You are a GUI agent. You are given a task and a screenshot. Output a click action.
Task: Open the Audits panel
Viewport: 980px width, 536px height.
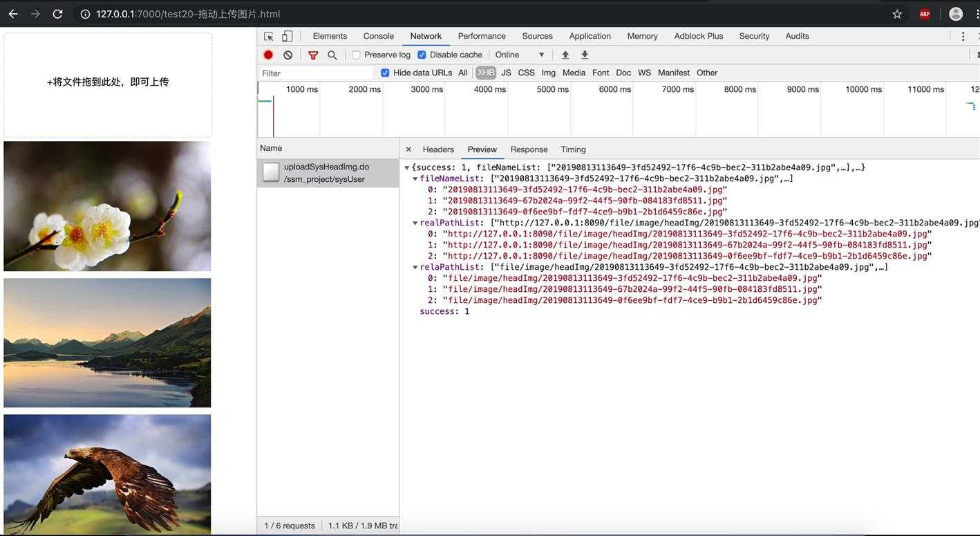pos(797,36)
